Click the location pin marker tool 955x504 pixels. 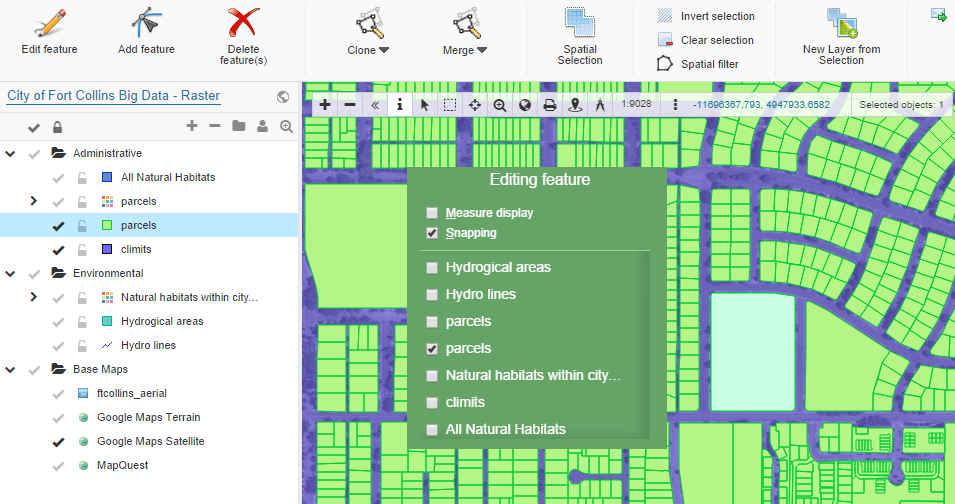[x=574, y=105]
